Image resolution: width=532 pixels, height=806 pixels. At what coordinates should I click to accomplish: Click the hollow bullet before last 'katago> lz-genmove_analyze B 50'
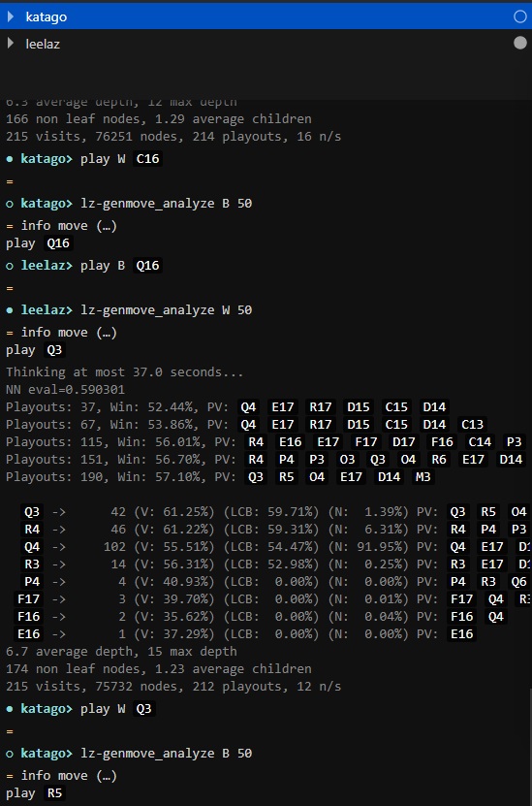(10, 754)
